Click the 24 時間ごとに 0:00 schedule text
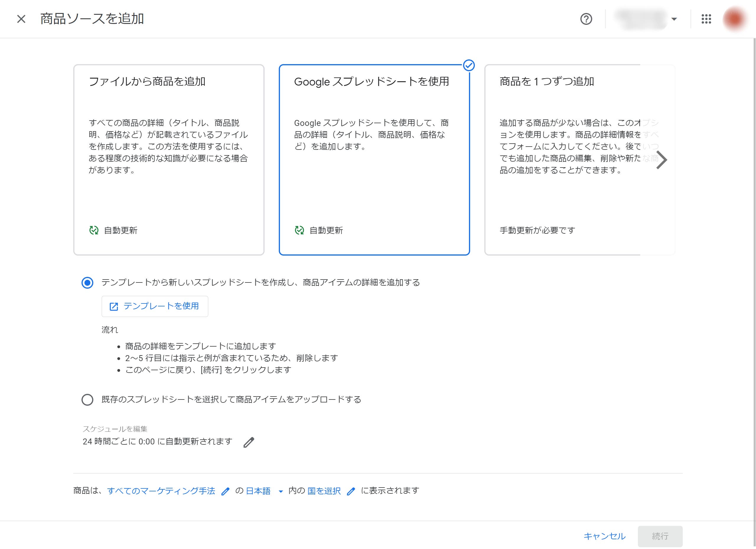 [x=157, y=442]
